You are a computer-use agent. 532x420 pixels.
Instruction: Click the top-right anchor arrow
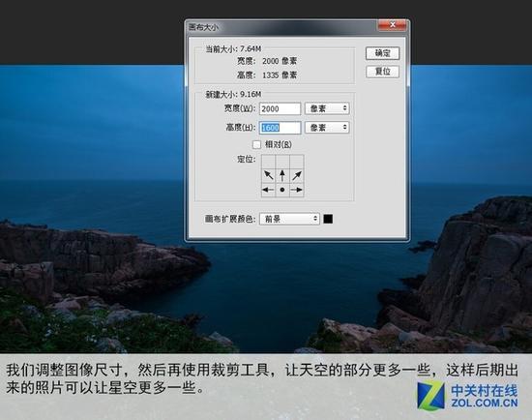point(297,175)
